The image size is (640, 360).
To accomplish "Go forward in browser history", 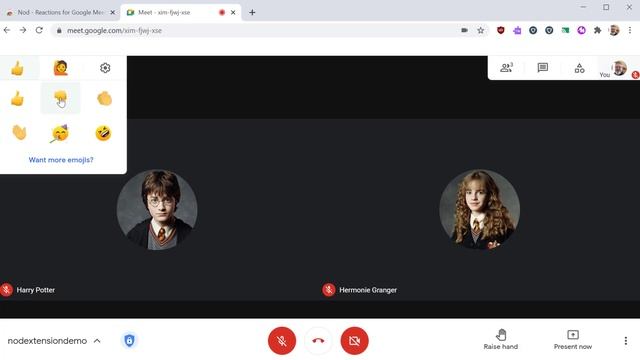I will point(23,30).
